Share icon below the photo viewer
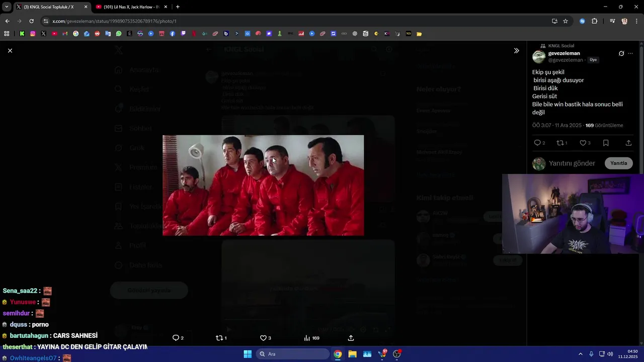 351,338
